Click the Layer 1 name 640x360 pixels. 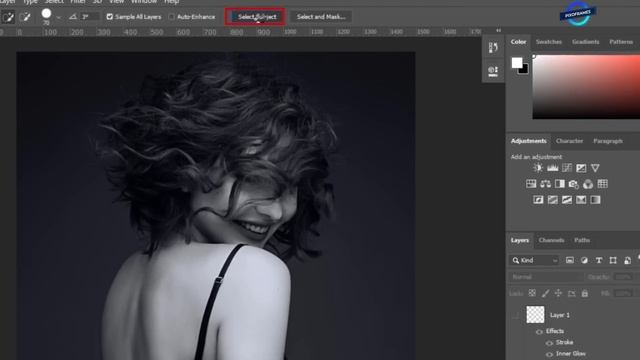[x=560, y=315]
